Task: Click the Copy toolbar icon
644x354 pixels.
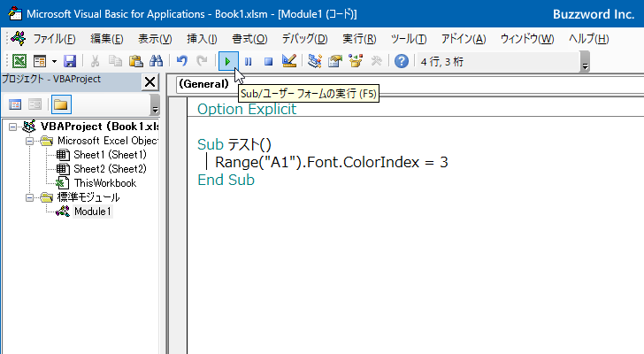Action: click(115, 62)
